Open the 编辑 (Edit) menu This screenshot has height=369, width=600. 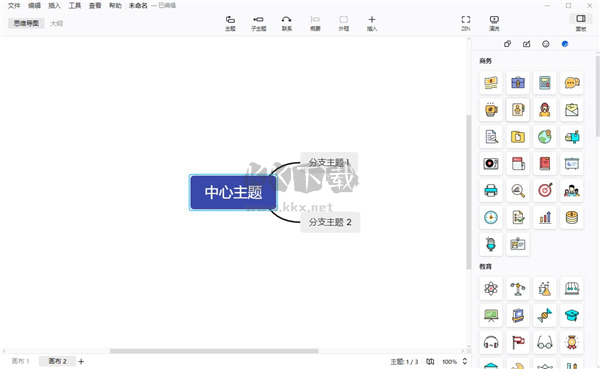[34, 5]
